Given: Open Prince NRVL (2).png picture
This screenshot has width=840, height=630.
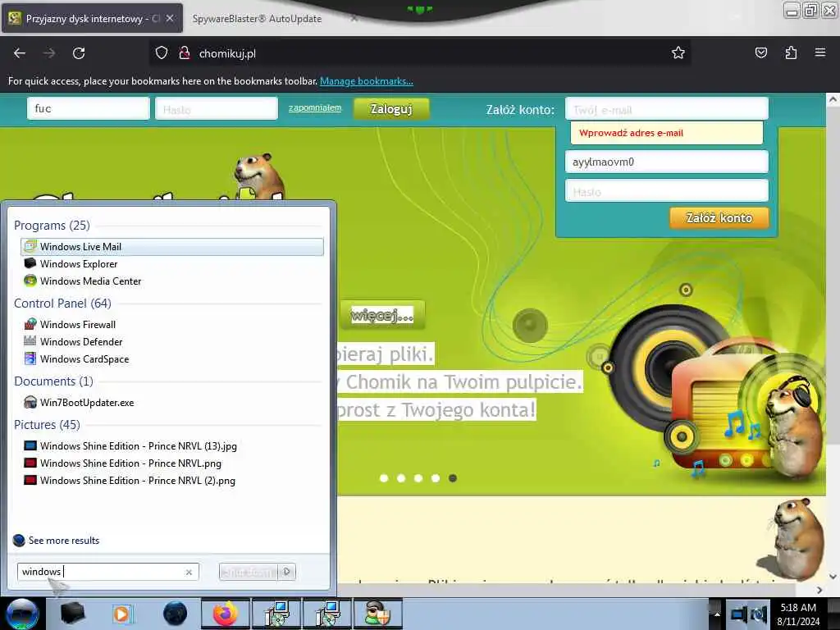Looking at the screenshot, I should click(x=172, y=480).
